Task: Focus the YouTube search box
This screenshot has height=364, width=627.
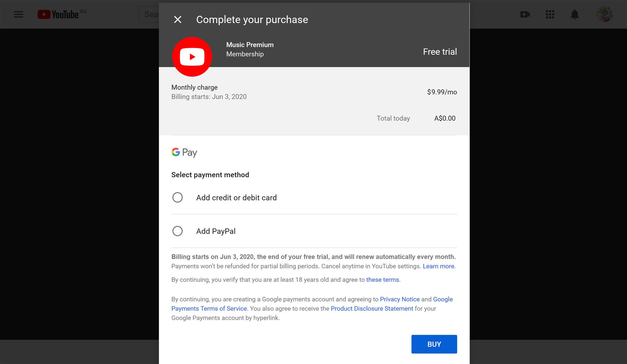Action: pyautogui.click(x=149, y=14)
